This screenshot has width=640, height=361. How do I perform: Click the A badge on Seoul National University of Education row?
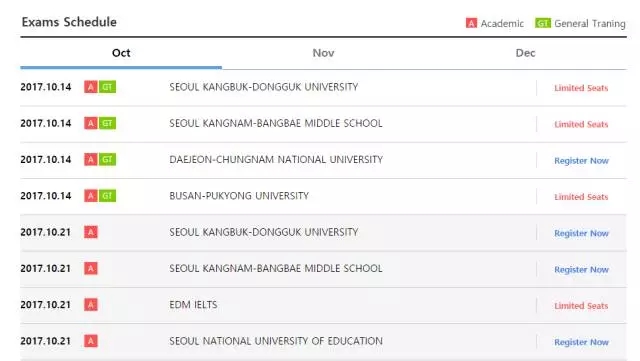click(x=91, y=341)
